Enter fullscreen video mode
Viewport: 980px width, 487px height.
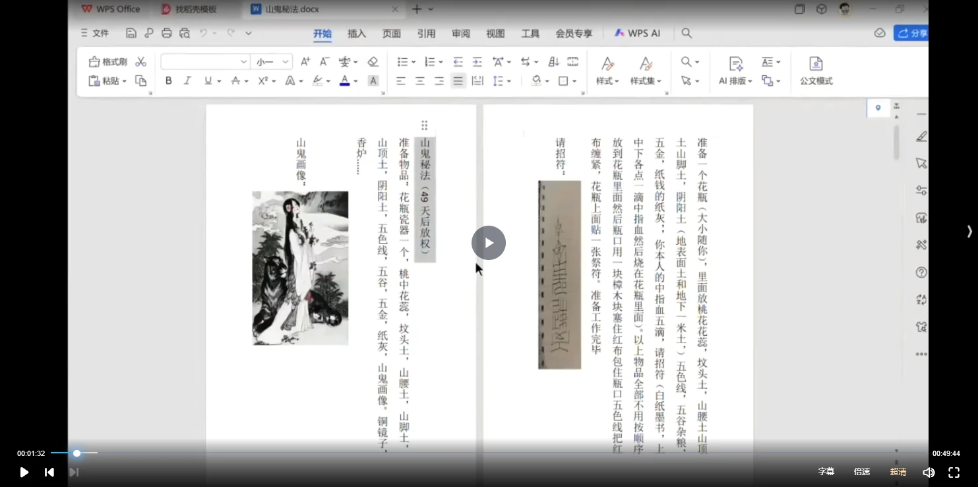[x=954, y=472]
